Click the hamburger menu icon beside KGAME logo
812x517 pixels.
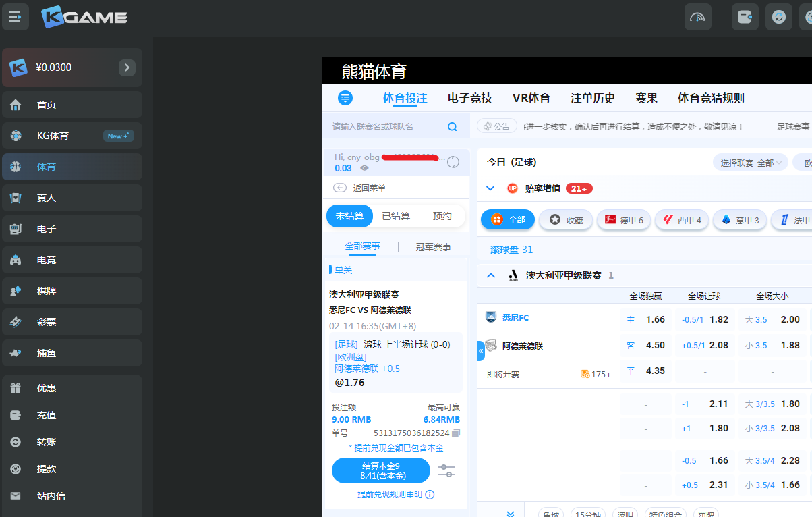tap(15, 17)
